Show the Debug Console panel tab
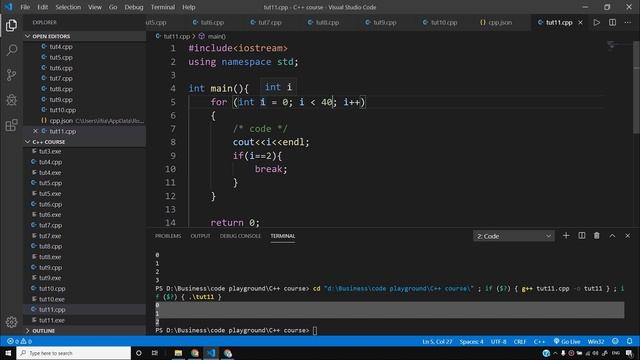 click(x=240, y=236)
